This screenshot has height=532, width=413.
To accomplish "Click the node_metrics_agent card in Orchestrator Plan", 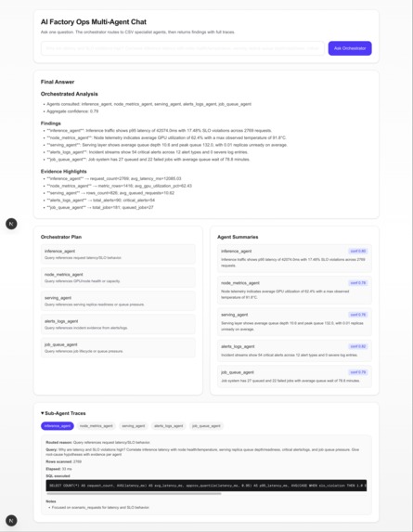I will (118, 278).
